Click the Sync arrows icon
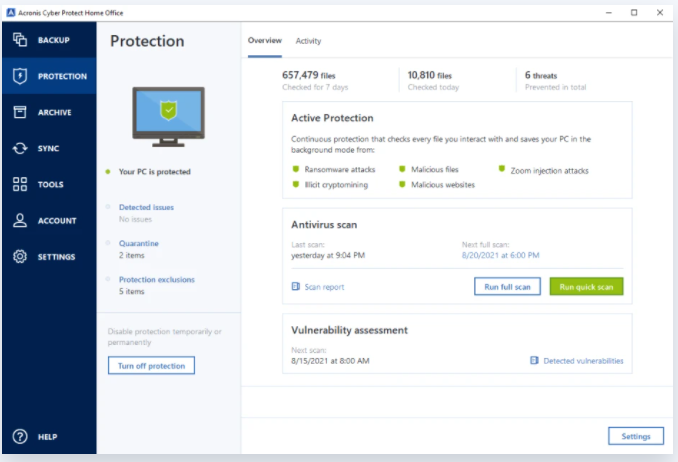Screen dimensions: 678x462 [x=20, y=148]
